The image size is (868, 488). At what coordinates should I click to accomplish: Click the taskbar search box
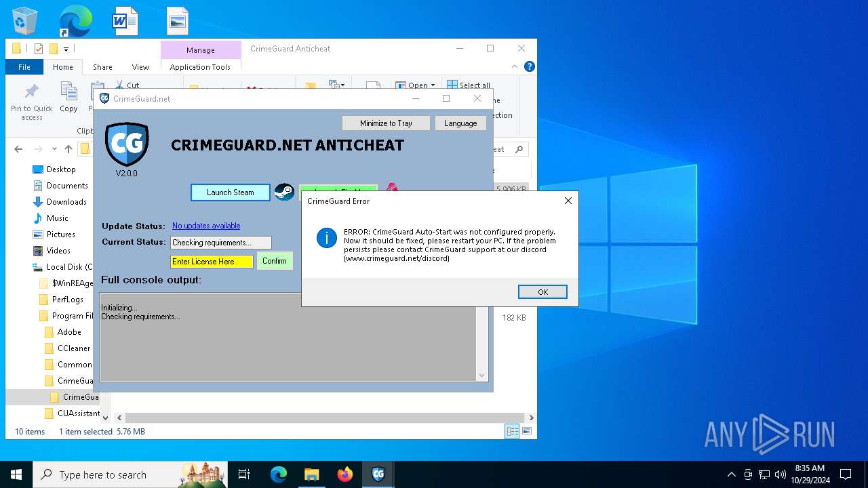[131, 474]
